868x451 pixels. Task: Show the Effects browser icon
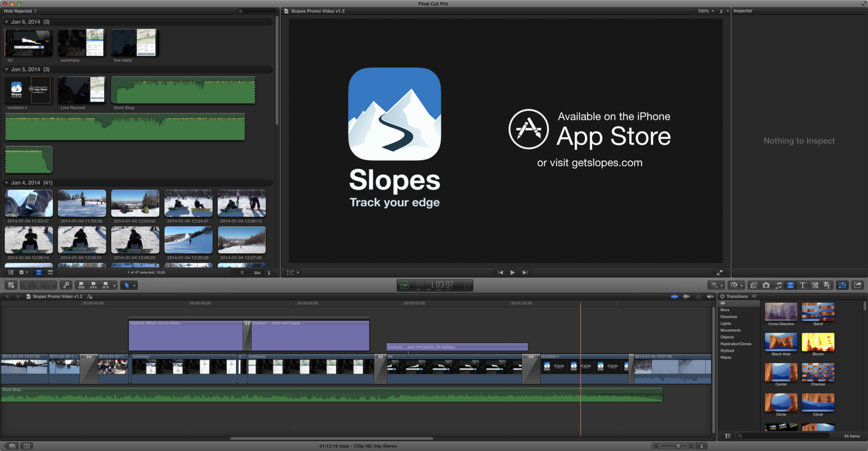coord(754,285)
